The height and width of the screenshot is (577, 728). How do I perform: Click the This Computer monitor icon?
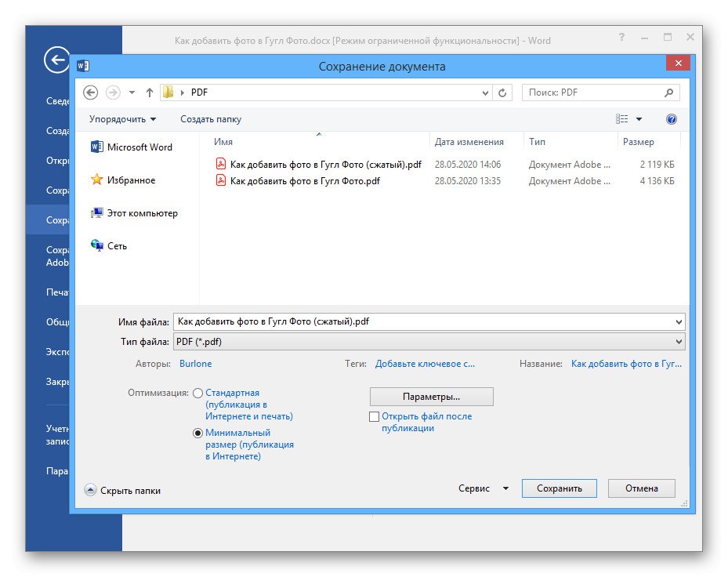tap(96, 212)
